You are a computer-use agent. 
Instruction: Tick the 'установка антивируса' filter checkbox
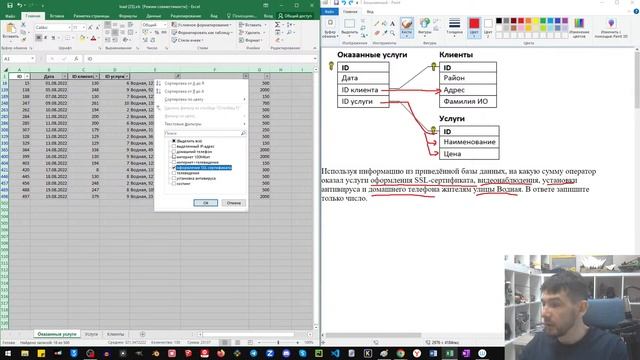[174, 178]
